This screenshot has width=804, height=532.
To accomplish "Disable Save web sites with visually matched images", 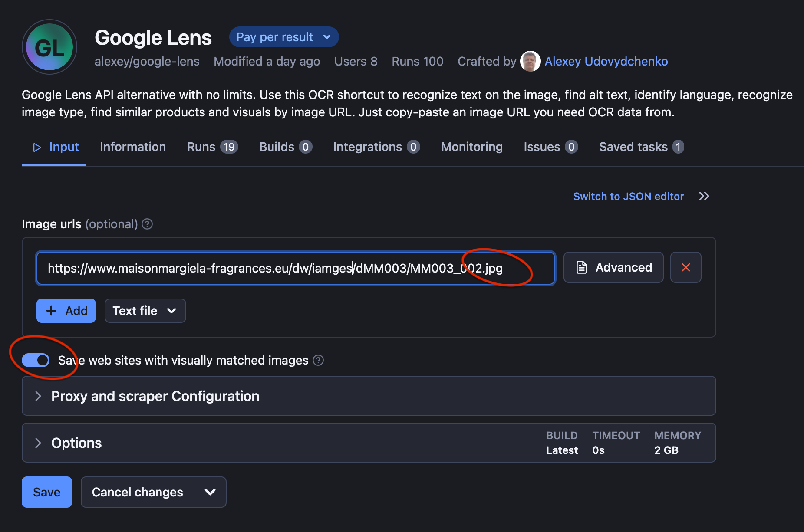I will pyautogui.click(x=35, y=360).
